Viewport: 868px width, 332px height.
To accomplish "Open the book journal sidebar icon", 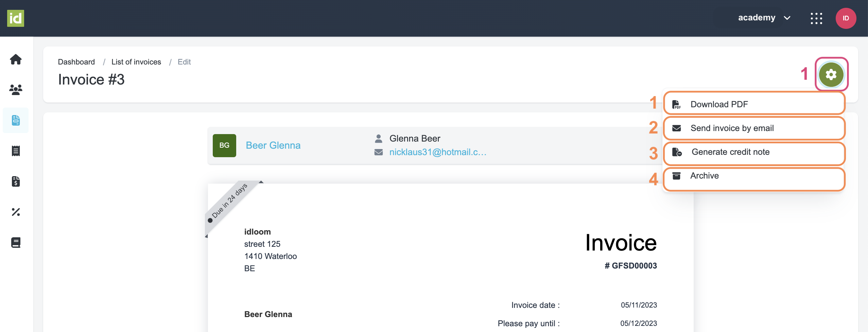I will pyautogui.click(x=16, y=242).
